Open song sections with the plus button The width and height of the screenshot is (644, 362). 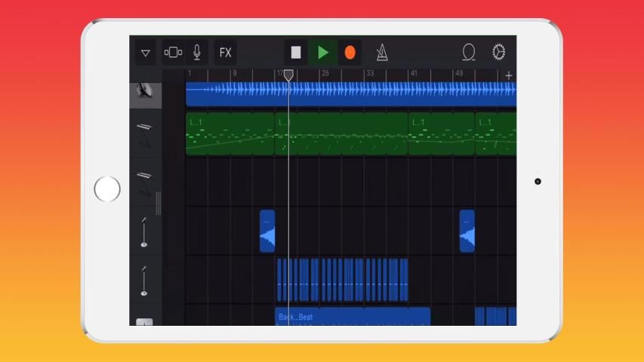click(509, 75)
